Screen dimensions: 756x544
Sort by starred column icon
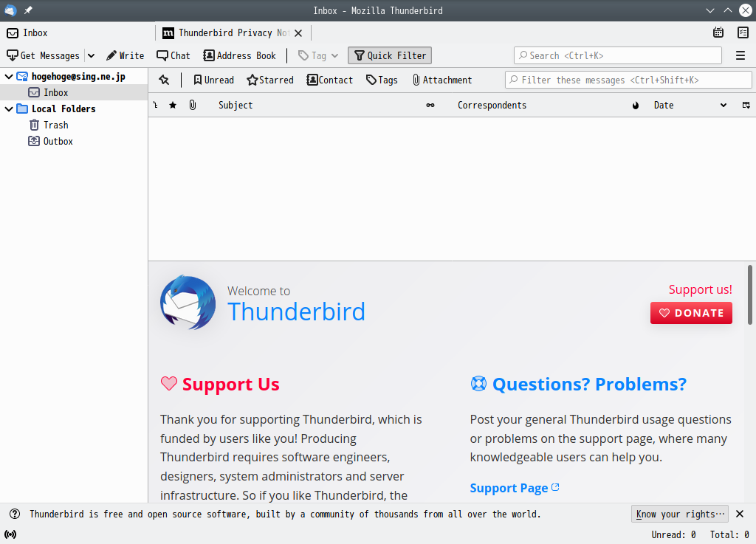(x=173, y=105)
